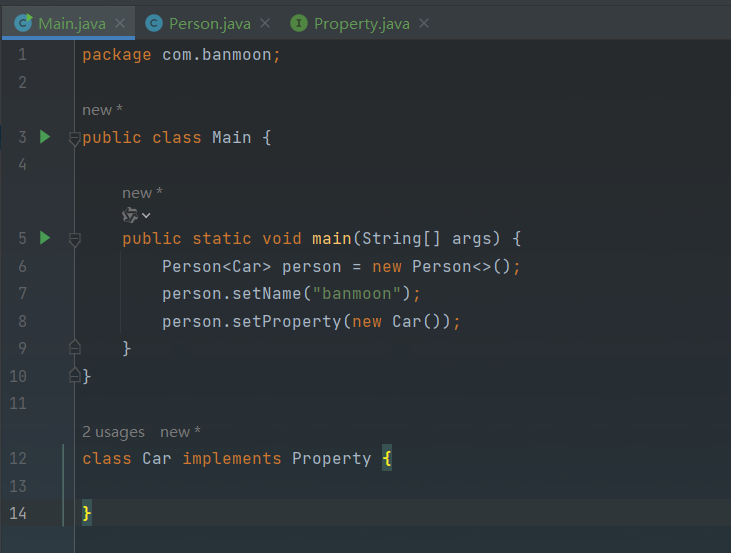Click line number 12 in the gutter
The width and height of the screenshot is (731, 553).
pos(18,458)
